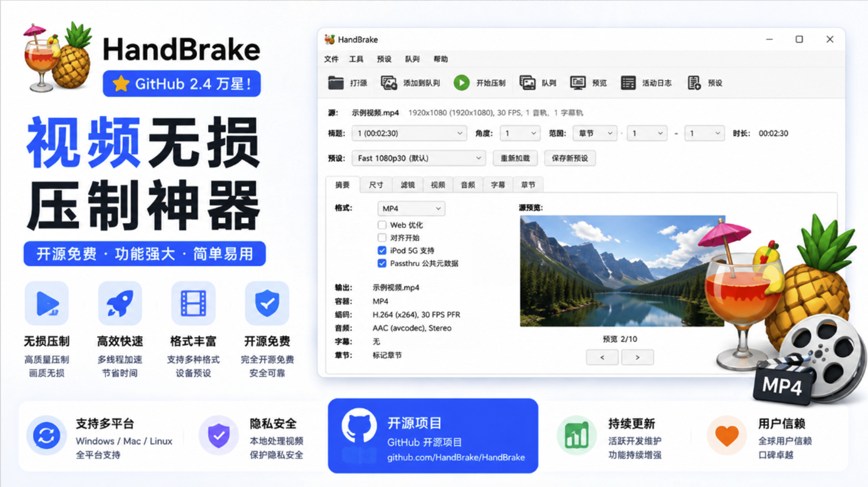Start encoding with the green play icon
The image size is (868, 487).
point(461,83)
